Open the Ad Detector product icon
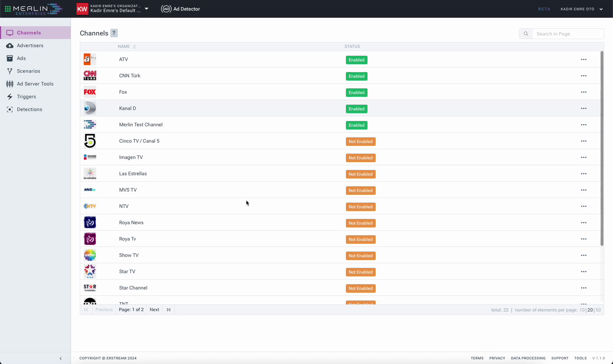 166,9
